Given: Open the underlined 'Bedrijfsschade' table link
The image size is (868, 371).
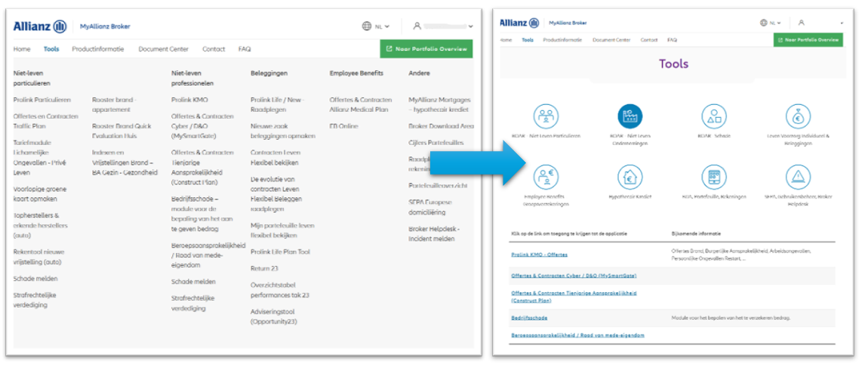Looking at the screenshot, I should click(528, 318).
